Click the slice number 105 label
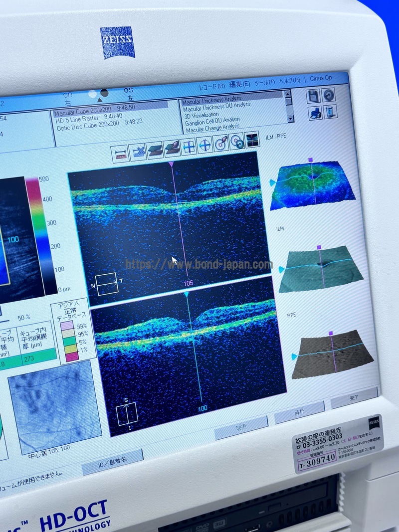 coord(189,283)
